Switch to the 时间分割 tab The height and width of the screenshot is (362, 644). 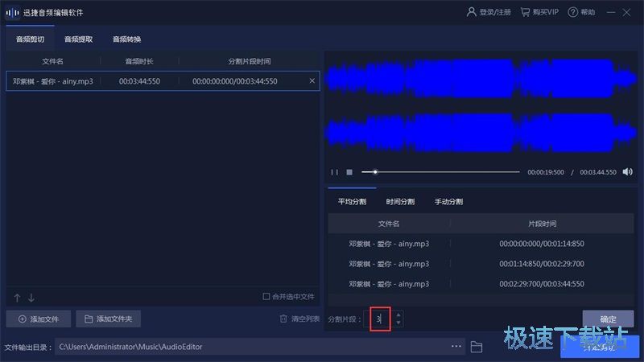[400, 201]
